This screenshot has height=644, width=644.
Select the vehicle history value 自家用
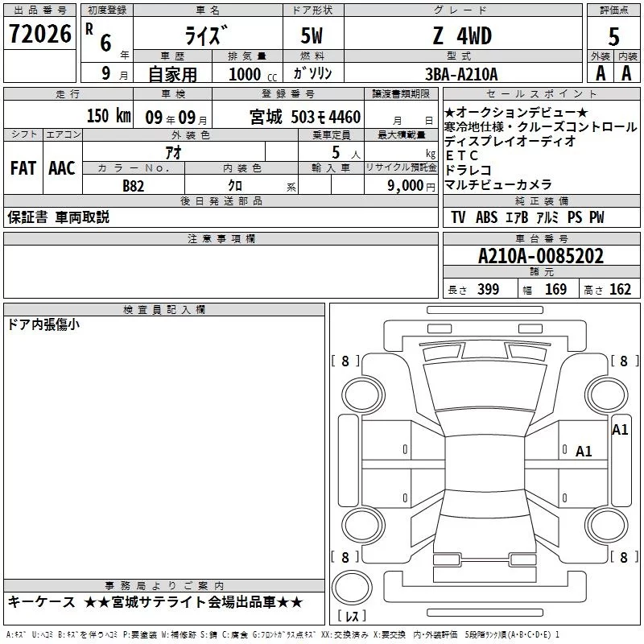(x=172, y=74)
